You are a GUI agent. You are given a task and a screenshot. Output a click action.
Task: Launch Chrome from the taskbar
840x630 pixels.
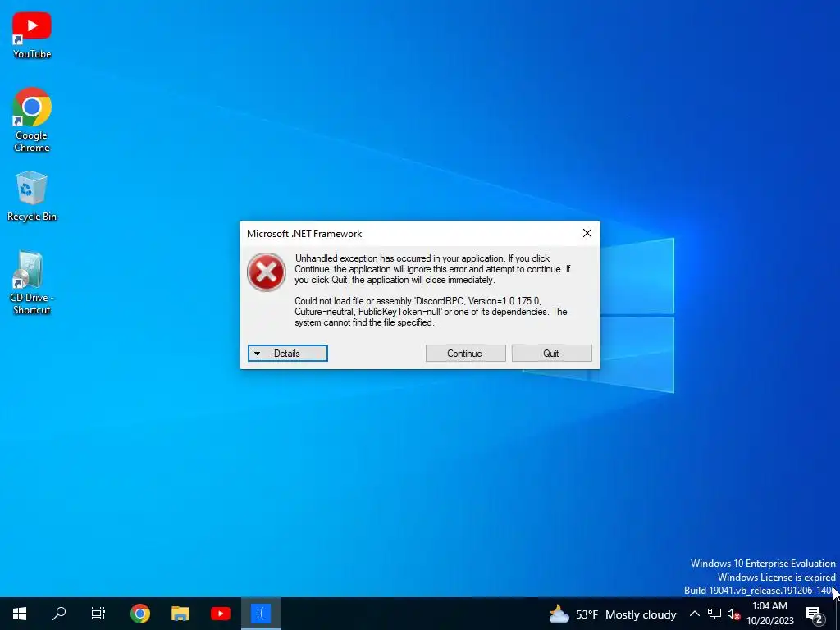(x=139, y=614)
